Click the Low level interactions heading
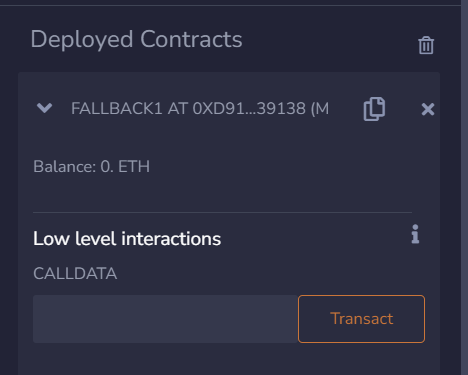This screenshot has width=468, height=375. pyautogui.click(x=127, y=239)
